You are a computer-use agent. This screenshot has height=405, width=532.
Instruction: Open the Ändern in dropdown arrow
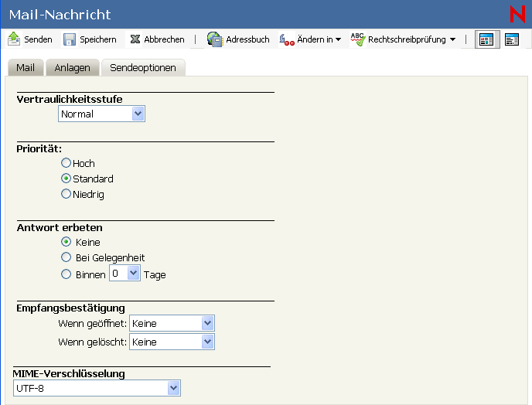click(338, 39)
